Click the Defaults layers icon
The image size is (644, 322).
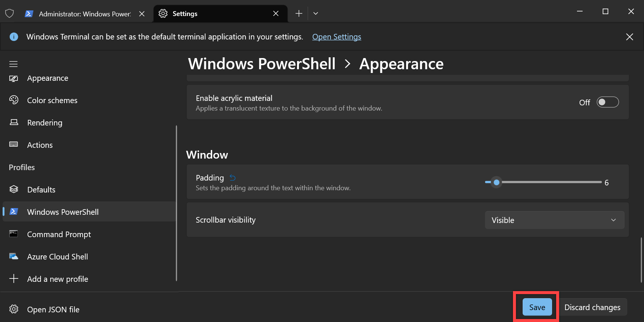[14, 189]
